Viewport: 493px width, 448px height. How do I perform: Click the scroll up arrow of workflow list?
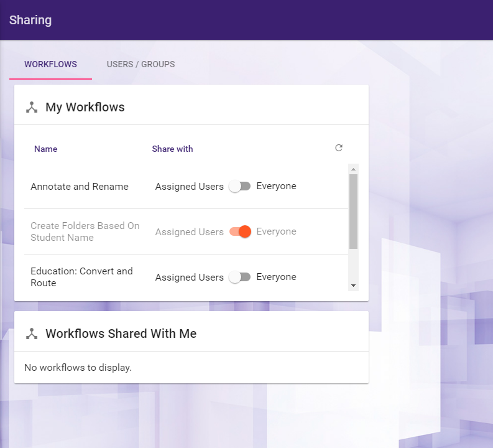click(x=353, y=169)
